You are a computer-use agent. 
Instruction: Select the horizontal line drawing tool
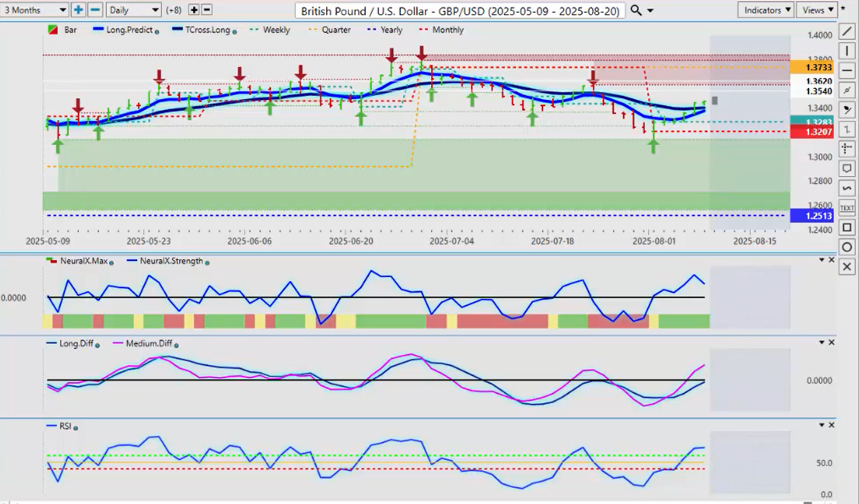click(x=847, y=71)
